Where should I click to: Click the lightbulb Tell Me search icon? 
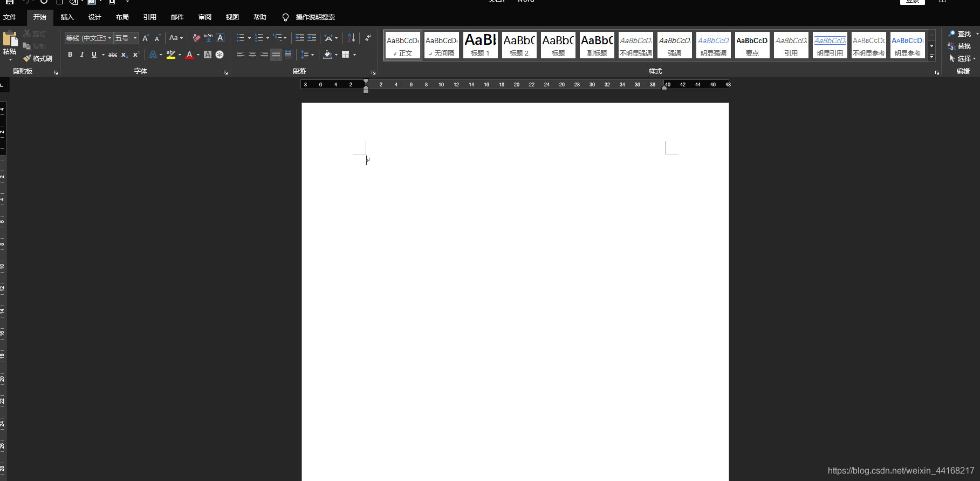click(x=286, y=17)
